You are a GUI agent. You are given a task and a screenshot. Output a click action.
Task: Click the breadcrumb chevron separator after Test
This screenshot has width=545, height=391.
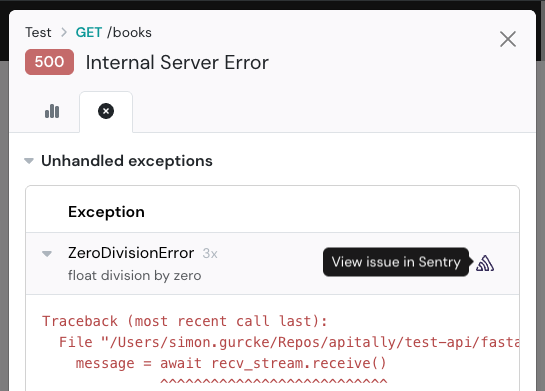click(x=64, y=32)
